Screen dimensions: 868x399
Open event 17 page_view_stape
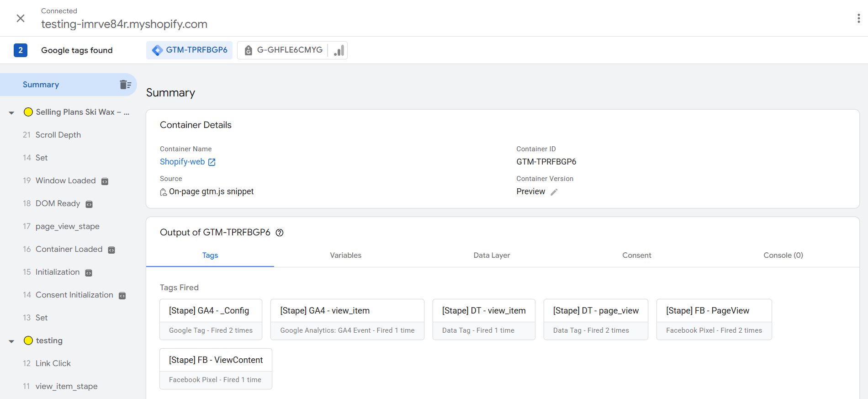click(x=61, y=226)
